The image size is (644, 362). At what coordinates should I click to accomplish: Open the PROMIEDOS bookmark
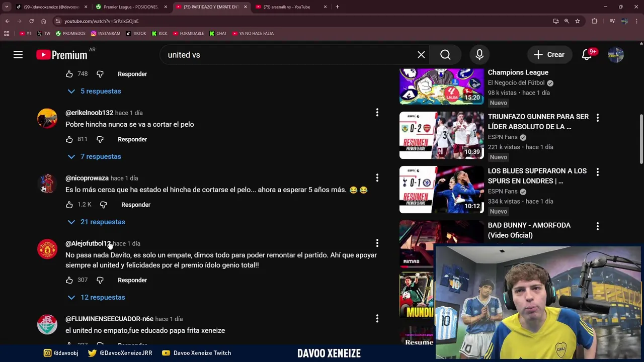[70, 34]
